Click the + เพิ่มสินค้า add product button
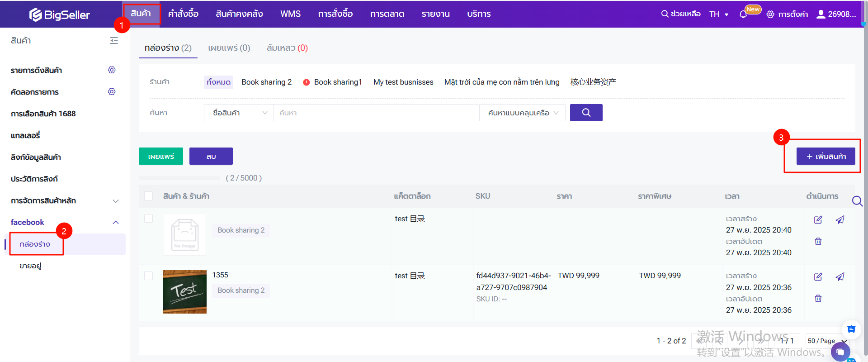The height and width of the screenshot is (362, 868). coord(826,156)
